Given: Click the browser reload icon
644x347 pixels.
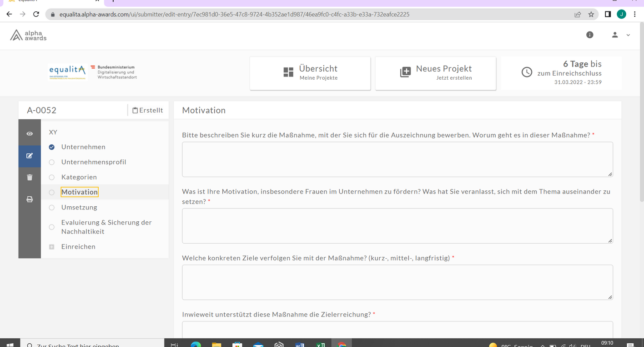Looking at the screenshot, I should pos(36,14).
